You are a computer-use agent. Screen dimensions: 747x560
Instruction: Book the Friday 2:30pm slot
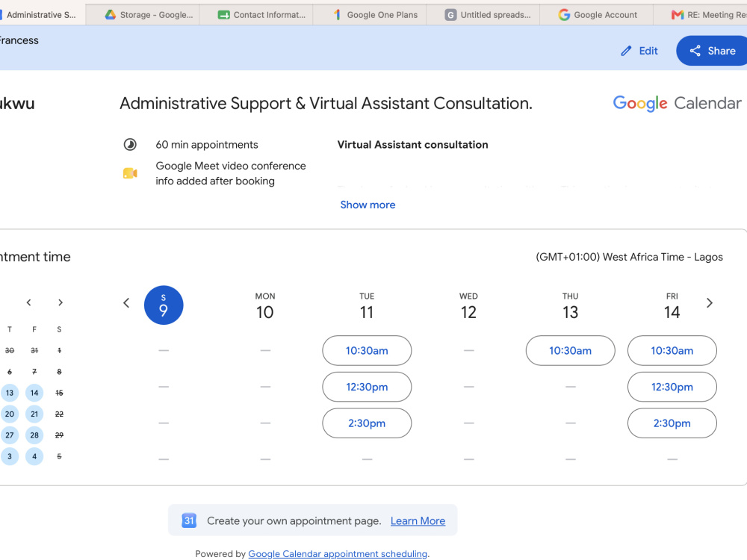pyautogui.click(x=672, y=423)
